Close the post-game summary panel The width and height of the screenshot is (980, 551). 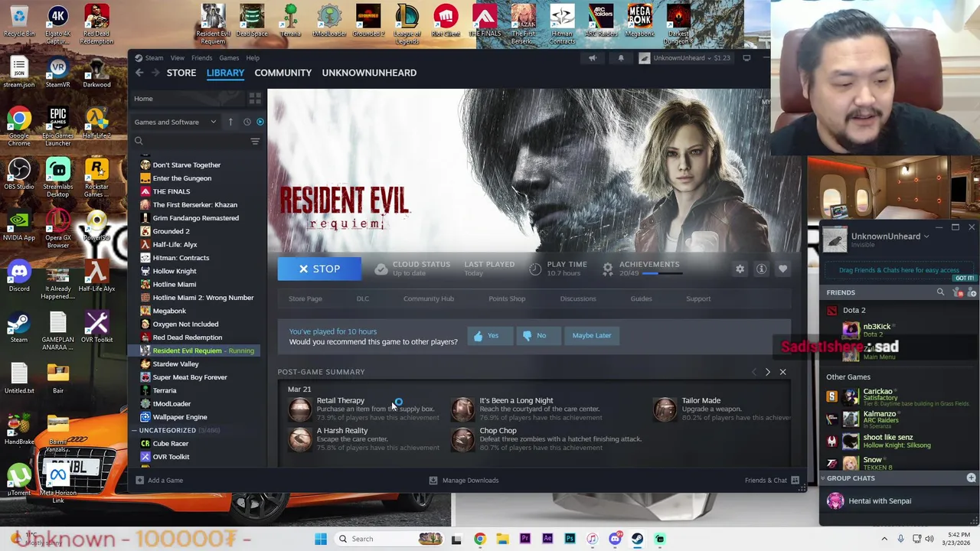click(x=782, y=372)
